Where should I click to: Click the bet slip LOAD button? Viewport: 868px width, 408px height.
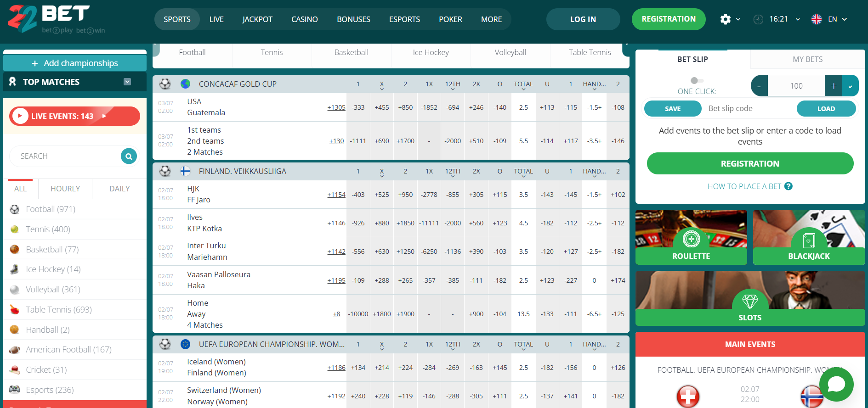point(826,109)
